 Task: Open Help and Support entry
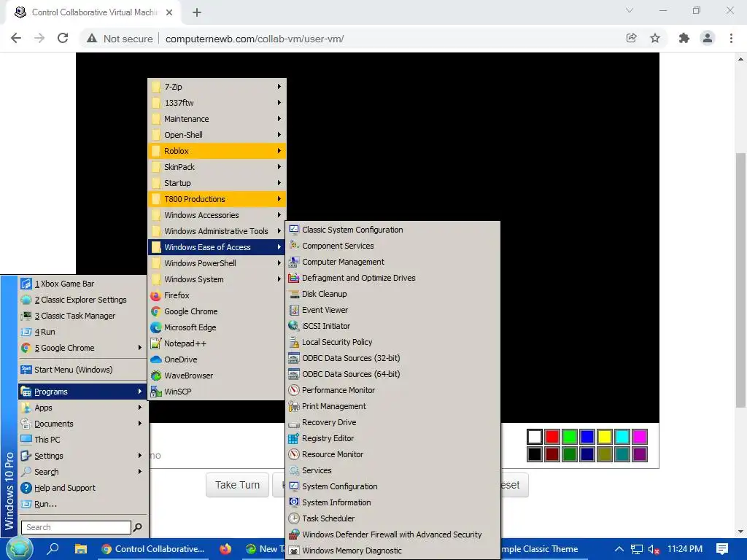coord(82,488)
